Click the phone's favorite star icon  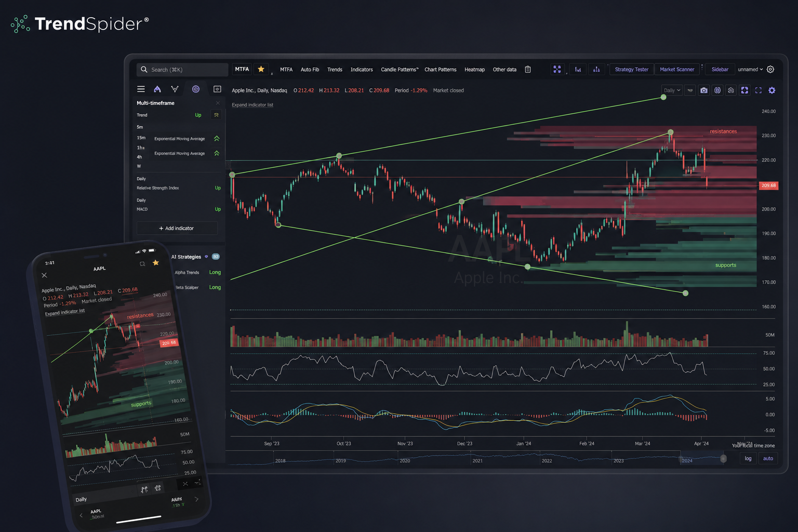pyautogui.click(x=155, y=263)
